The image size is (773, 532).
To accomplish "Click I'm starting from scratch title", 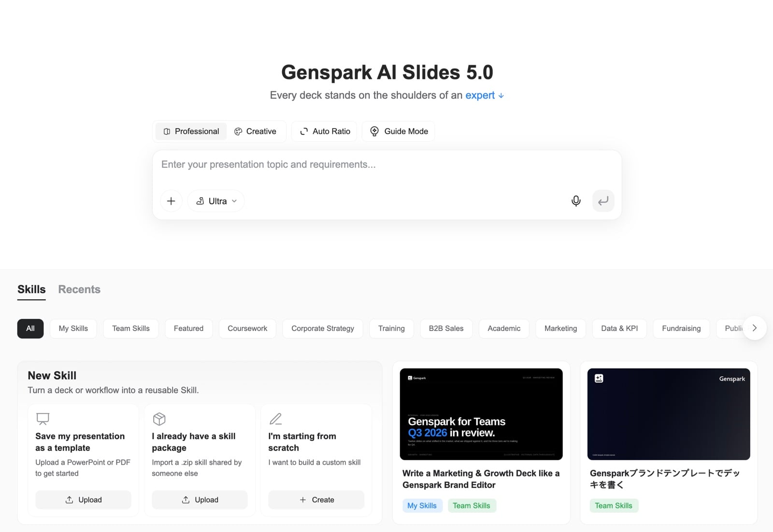I will tap(302, 442).
